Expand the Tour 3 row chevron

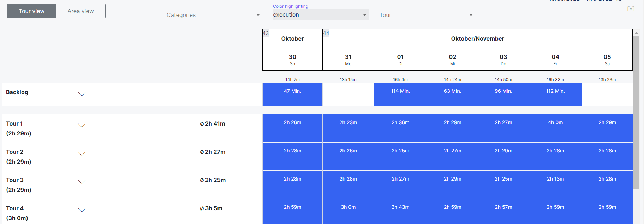(x=82, y=182)
